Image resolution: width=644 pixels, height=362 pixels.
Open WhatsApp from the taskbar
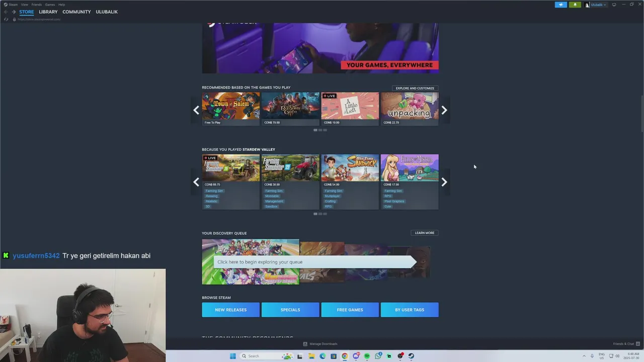(x=378, y=356)
